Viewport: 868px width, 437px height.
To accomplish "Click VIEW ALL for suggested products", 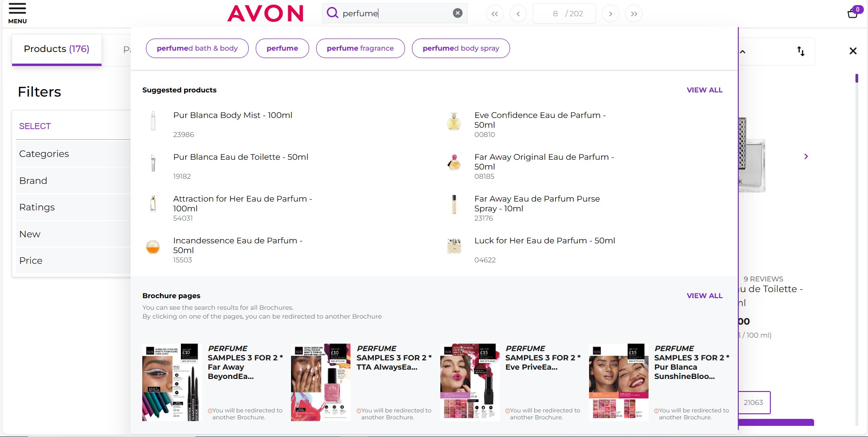I will pyautogui.click(x=704, y=90).
